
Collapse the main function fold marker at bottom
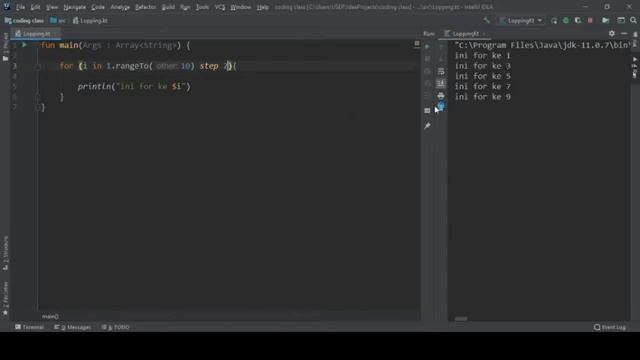point(38,107)
